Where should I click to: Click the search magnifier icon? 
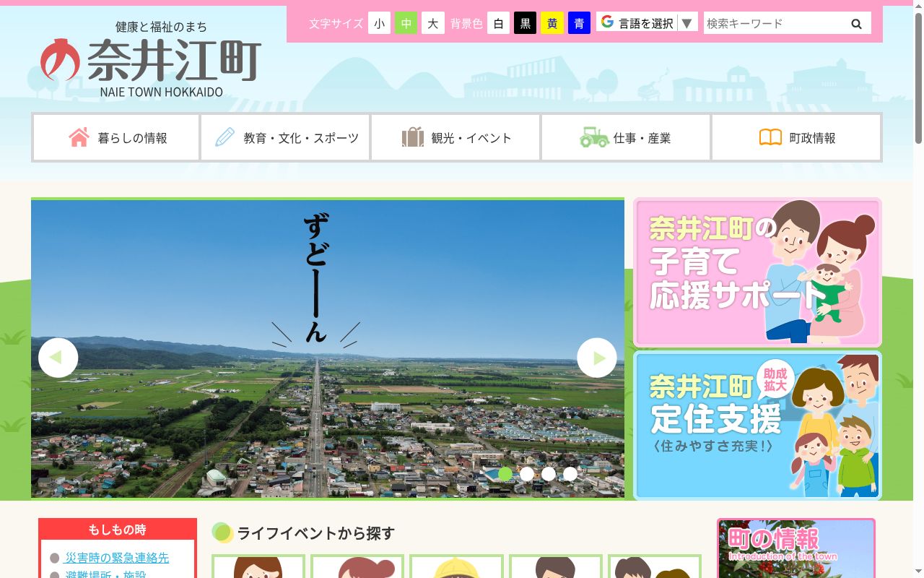tap(856, 24)
